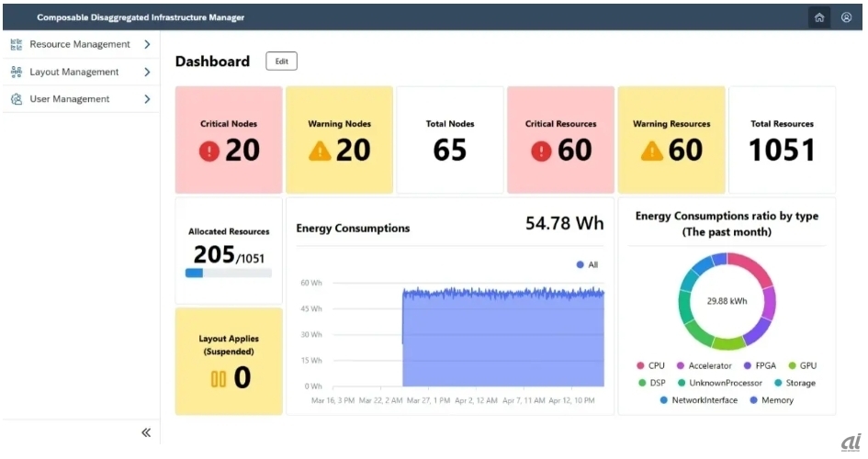Collapse the sidebar with double chevron
This screenshot has height=459, width=868.
(146, 433)
